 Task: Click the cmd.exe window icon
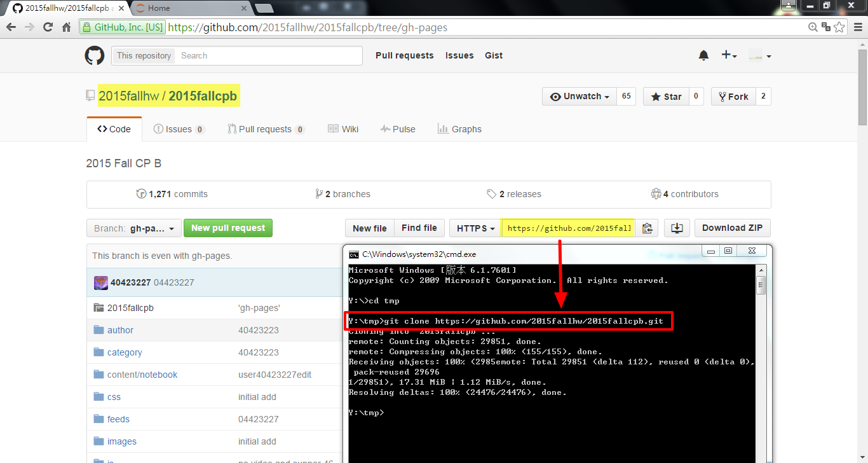(x=354, y=254)
